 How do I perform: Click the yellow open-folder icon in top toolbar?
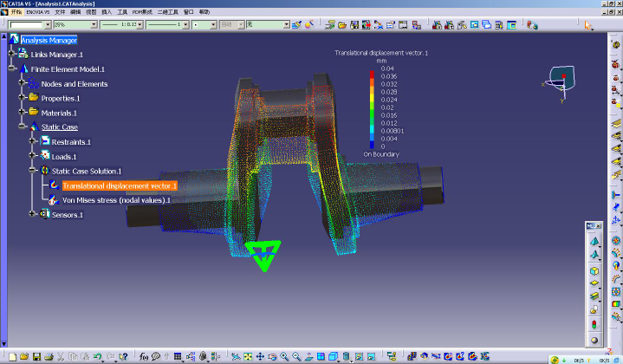[342, 25]
